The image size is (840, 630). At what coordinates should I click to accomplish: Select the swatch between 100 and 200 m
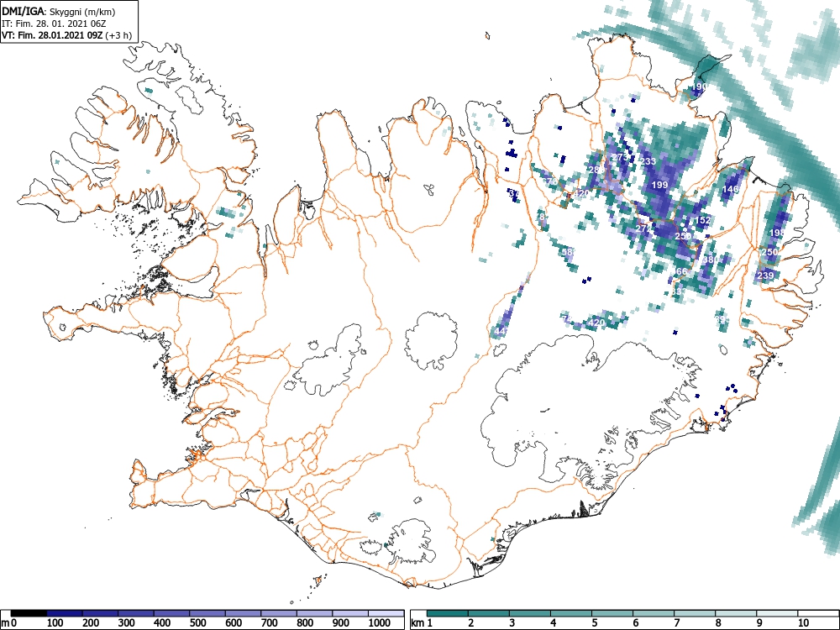tap(65, 613)
